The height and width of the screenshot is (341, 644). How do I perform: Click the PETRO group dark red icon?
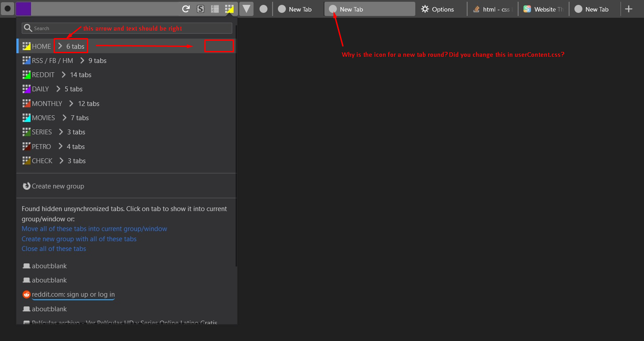(27, 146)
